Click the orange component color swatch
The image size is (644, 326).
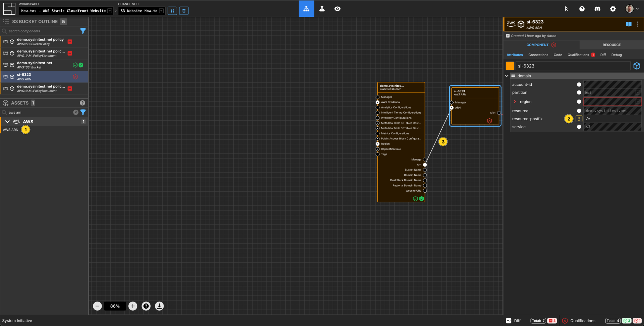tap(510, 66)
